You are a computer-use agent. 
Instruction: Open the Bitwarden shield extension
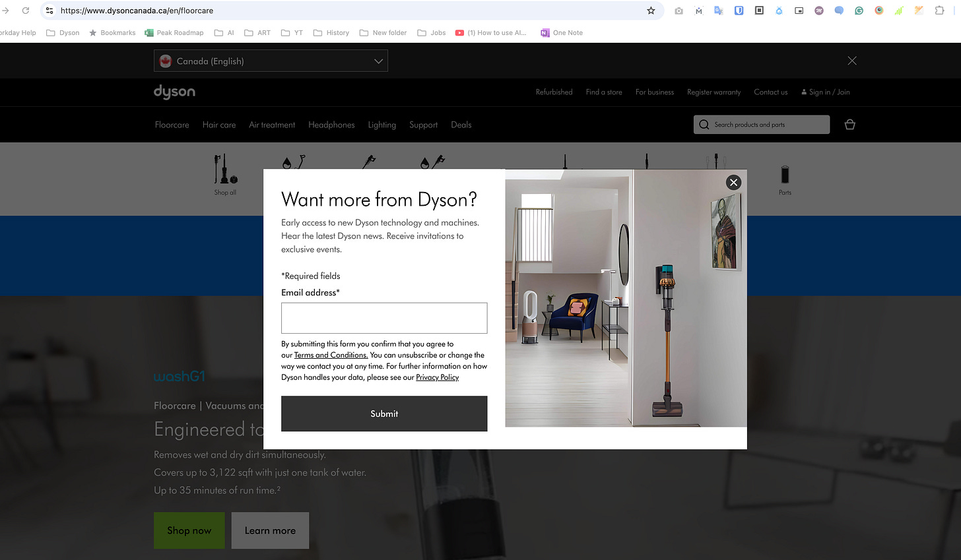tap(739, 11)
